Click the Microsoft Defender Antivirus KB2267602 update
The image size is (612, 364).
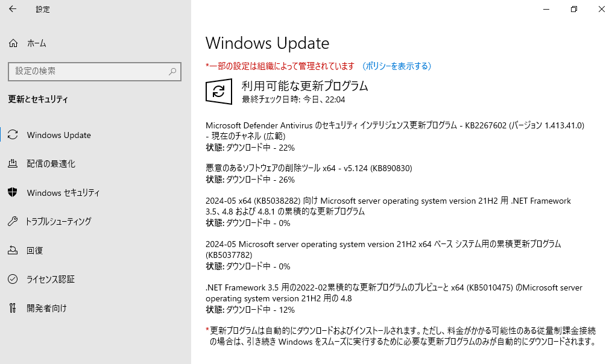tap(395, 131)
